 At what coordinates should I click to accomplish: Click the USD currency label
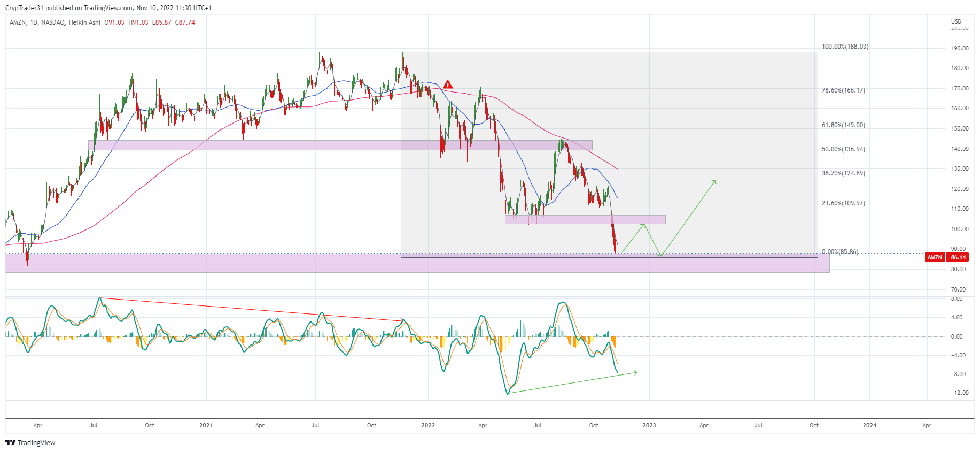coord(956,22)
